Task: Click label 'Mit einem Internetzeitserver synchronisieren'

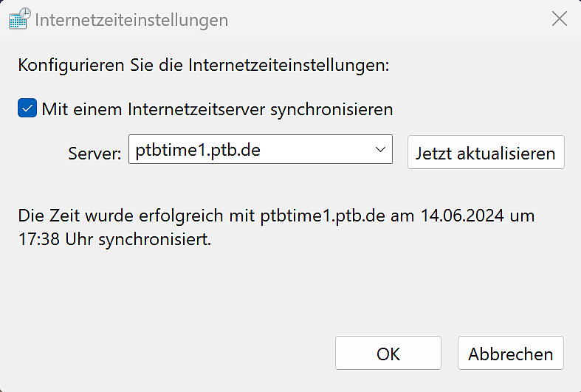Action: tap(217, 109)
